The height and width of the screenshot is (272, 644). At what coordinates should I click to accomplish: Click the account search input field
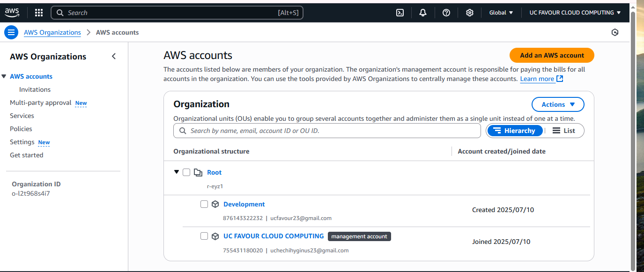tap(328, 131)
